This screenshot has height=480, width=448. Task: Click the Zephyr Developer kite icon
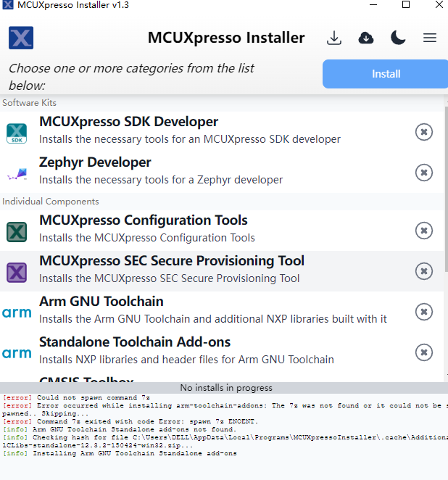17,173
